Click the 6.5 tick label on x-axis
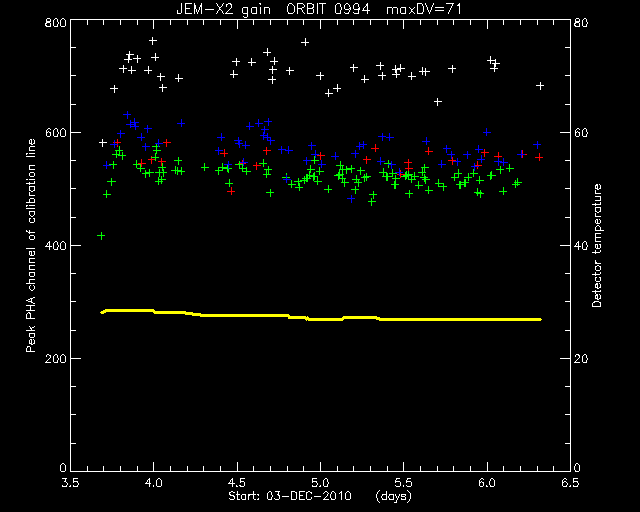 click(x=570, y=483)
